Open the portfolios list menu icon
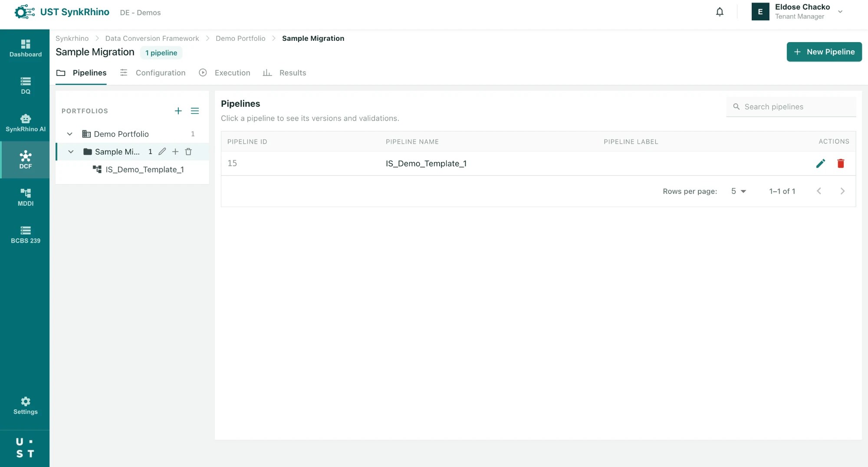This screenshot has height=467, width=868. pyautogui.click(x=195, y=111)
